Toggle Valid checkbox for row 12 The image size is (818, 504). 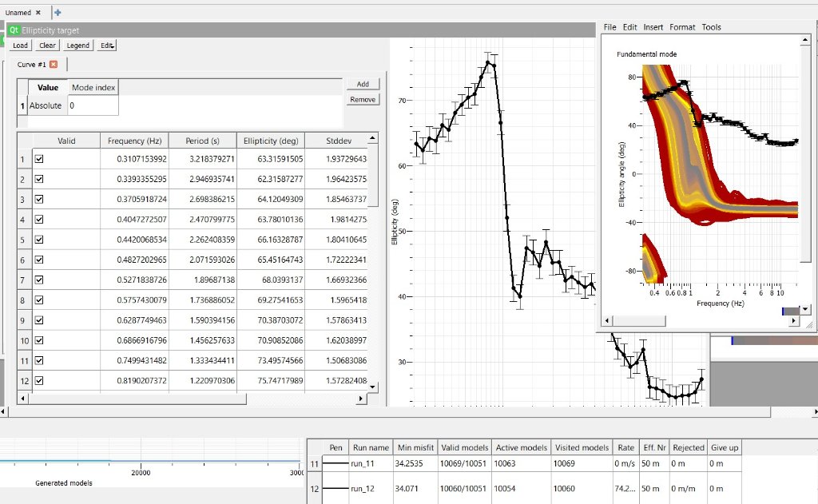[38, 381]
